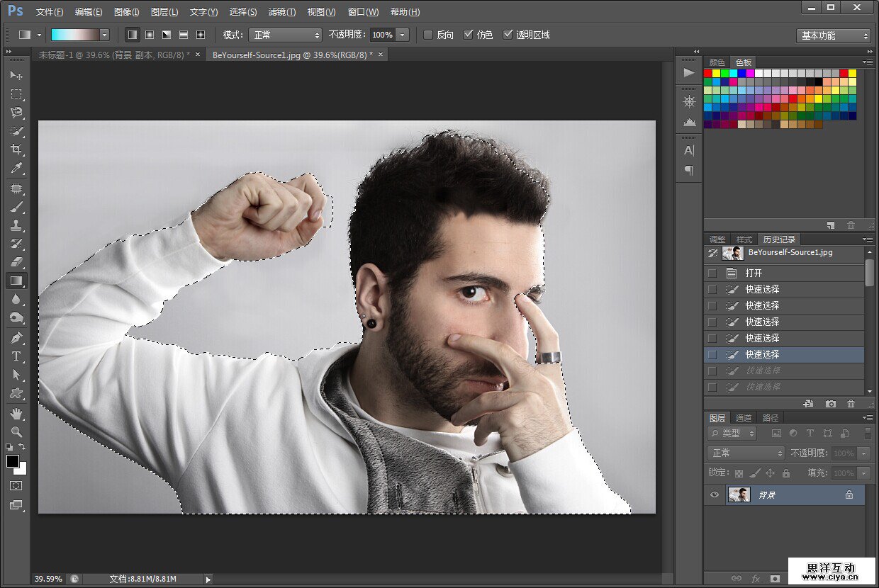
Task: Select the Hand tool
Action: click(x=16, y=413)
